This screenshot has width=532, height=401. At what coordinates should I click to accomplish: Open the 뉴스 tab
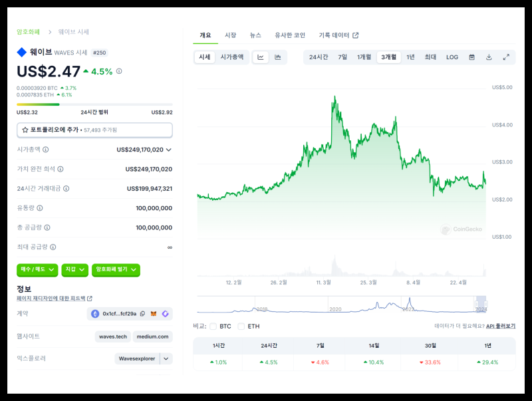[255, 35]
